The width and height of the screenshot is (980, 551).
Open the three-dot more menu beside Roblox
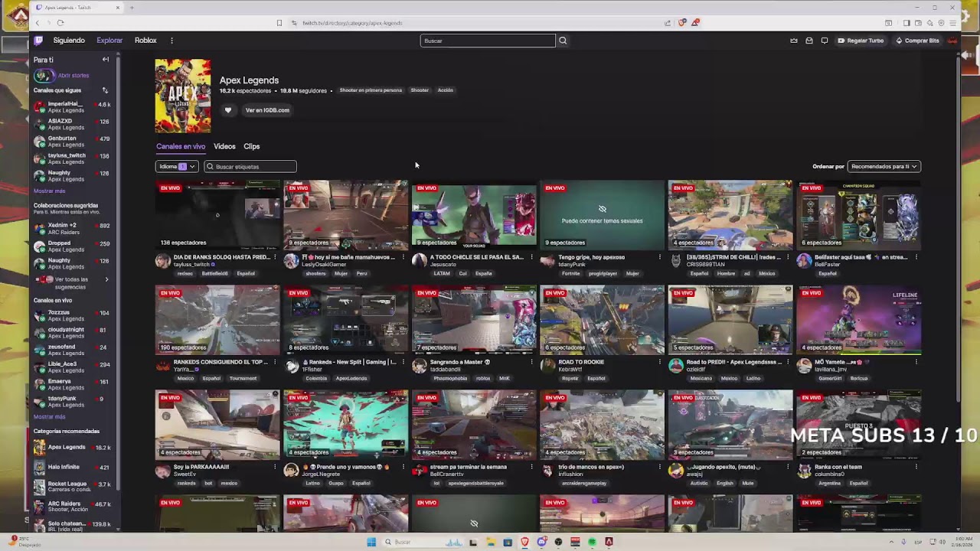tap(171, 41)
